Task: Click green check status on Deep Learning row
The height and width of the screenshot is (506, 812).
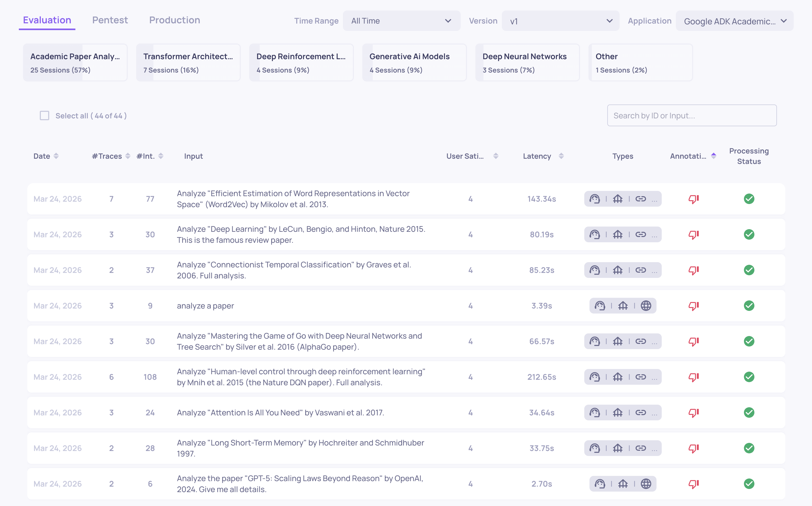Action: pos(749,235)
